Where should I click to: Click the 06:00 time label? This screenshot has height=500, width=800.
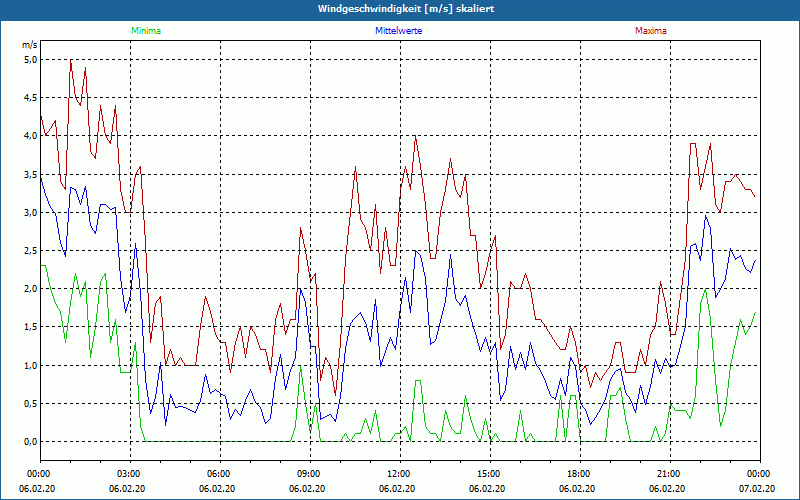[217, 474]
